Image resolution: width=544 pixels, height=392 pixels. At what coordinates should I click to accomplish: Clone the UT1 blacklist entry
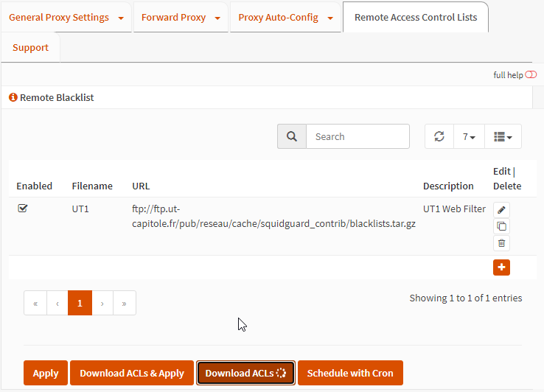(501, 226)
